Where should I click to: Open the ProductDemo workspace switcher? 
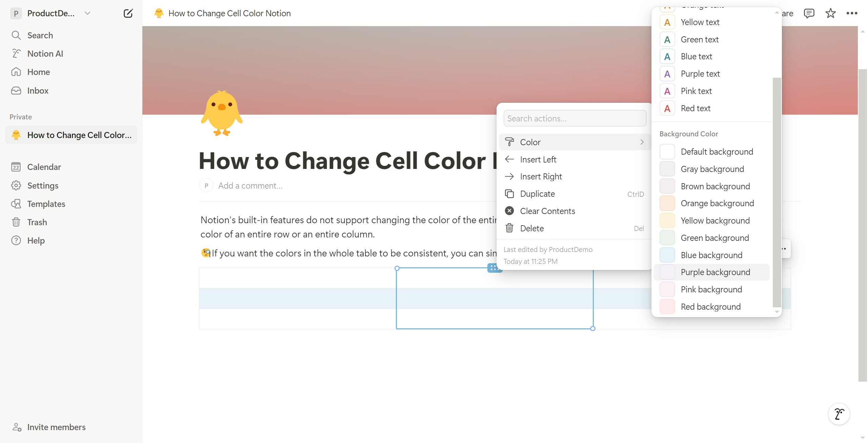50,13
